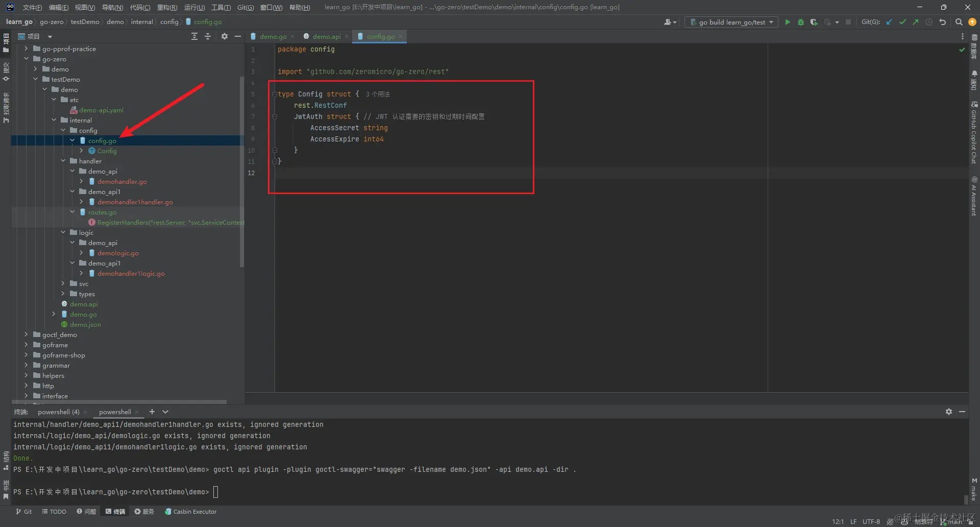Open the TODO tool window

(x=54, y=511)
